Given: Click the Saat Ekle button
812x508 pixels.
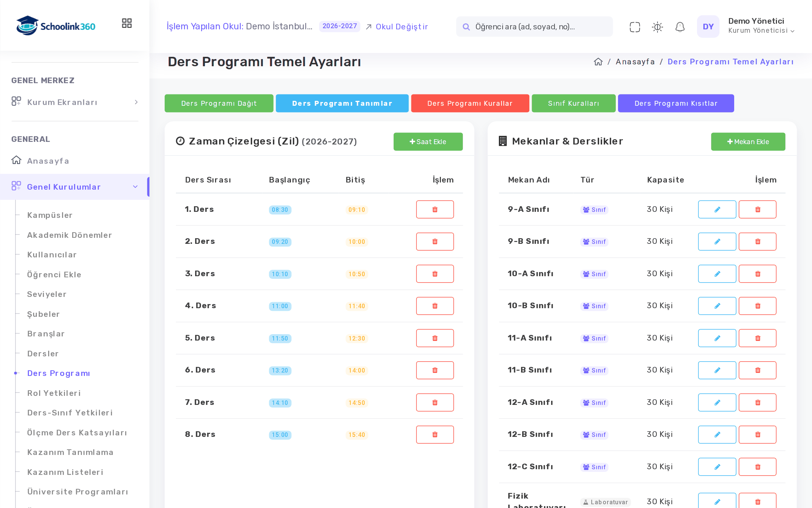Looking at the screenshot, I should pyautogui.click(x=428, y=142).
